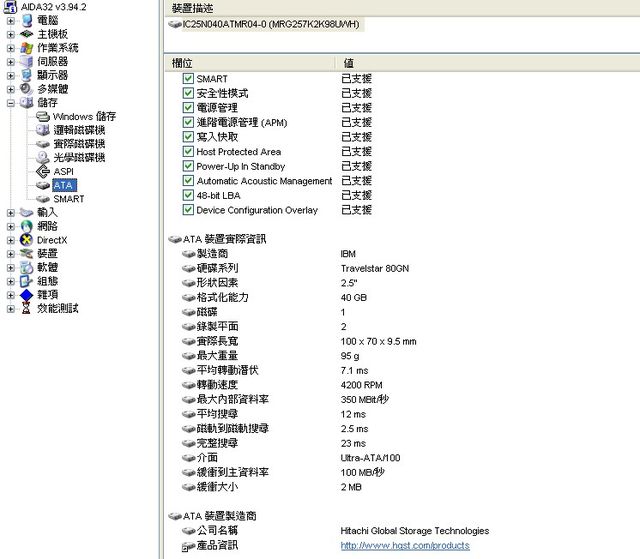Select the 裝置 devices icon
640x559 pixels.
pyautogui.click(x=27, y=254)
